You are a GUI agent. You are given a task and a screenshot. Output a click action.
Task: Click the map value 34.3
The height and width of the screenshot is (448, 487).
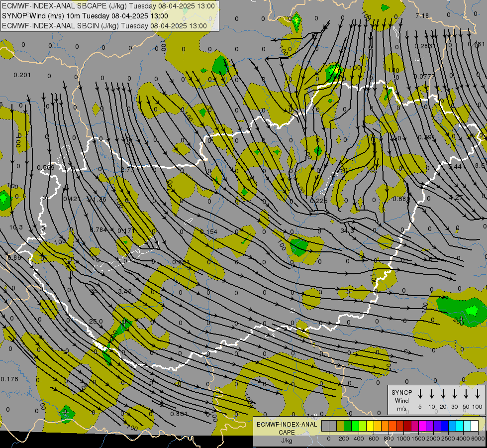click(347, 230)
